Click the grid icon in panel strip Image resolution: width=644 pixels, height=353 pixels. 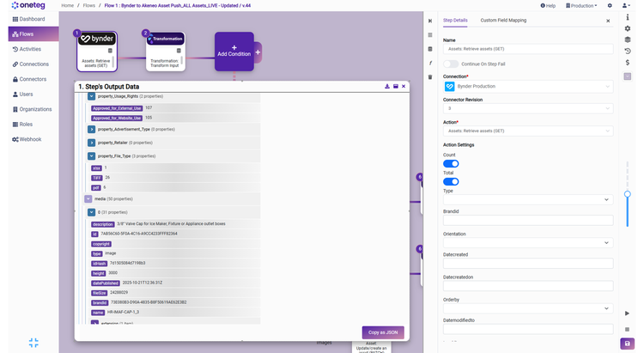pyautogui.click(x=430, y=35)
